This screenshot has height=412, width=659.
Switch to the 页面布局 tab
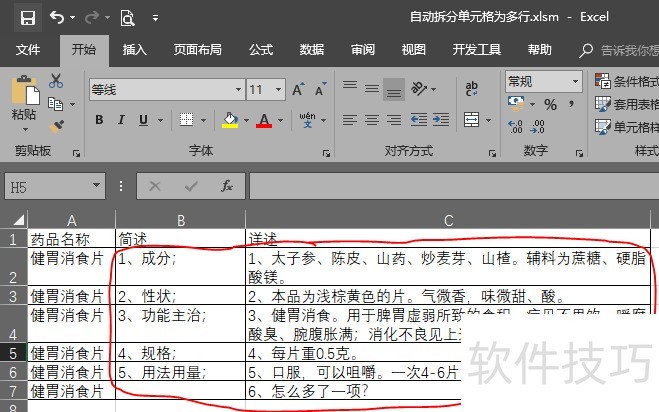(198, 50)
